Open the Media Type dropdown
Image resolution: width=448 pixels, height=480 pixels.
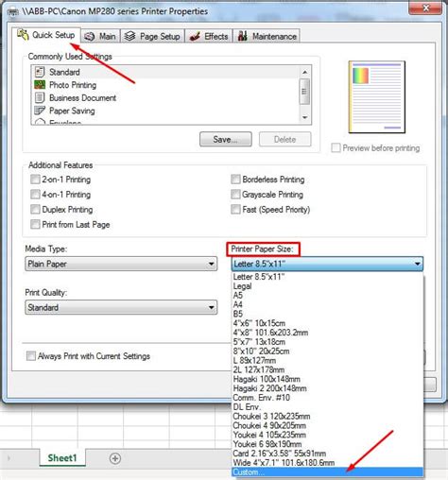pyautogui.click(x=121, y=264)
